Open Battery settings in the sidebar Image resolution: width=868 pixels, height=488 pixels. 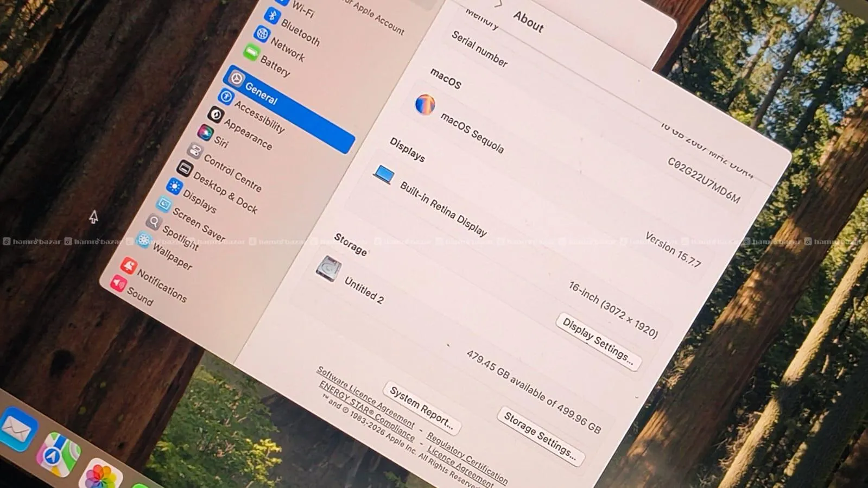275,66
